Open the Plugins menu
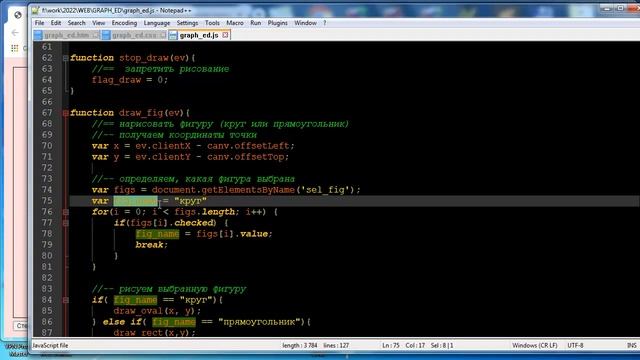The image size is (640, 360). coord(278,23)
